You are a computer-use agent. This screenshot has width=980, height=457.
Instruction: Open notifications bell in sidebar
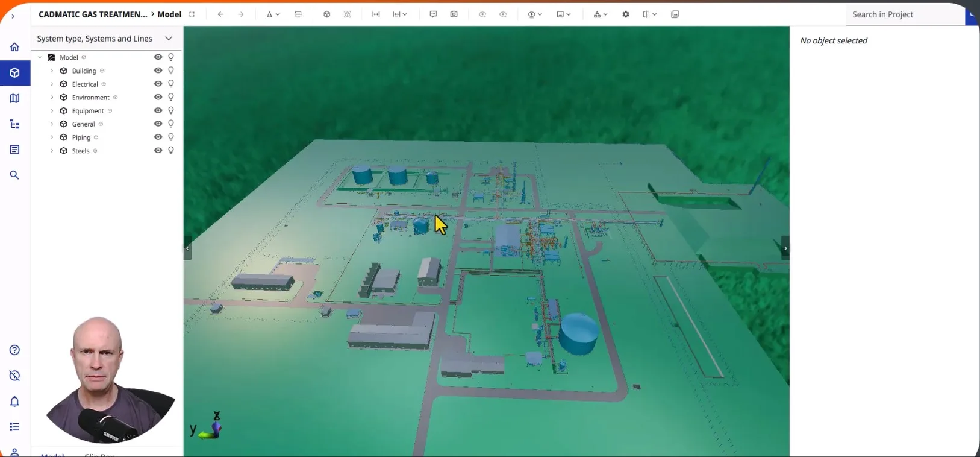click(x=14, y=402)
